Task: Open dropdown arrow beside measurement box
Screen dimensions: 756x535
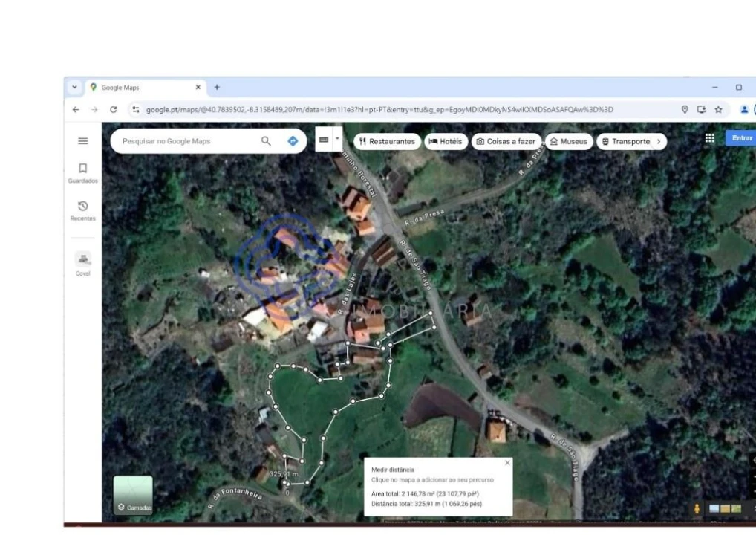Action: point(338,138)
